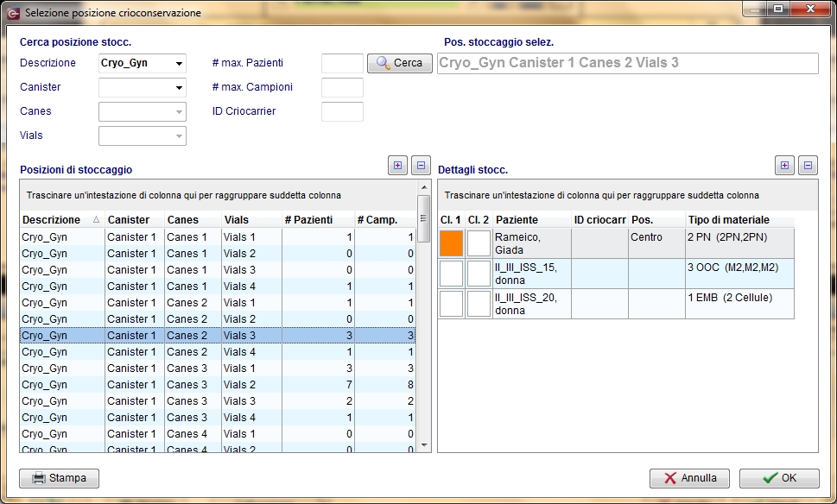Select row Canes 2 Vials 2

tap(218, 319)
